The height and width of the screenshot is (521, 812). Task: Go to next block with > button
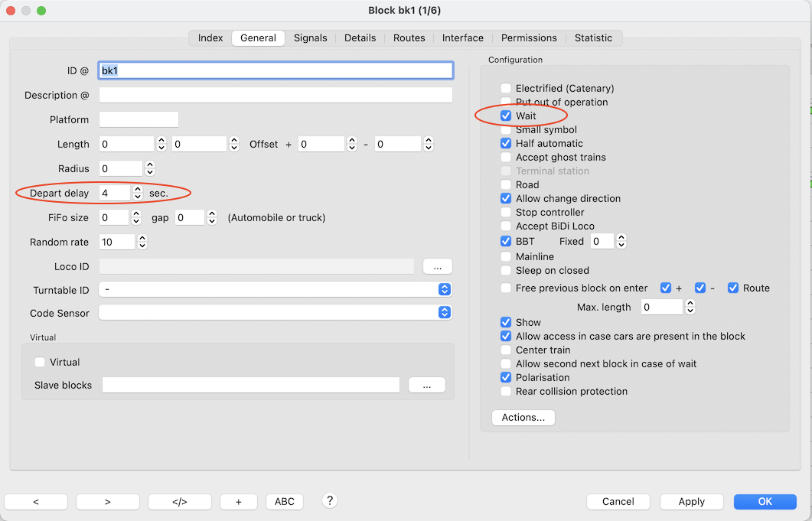click(x=107, y=502)
